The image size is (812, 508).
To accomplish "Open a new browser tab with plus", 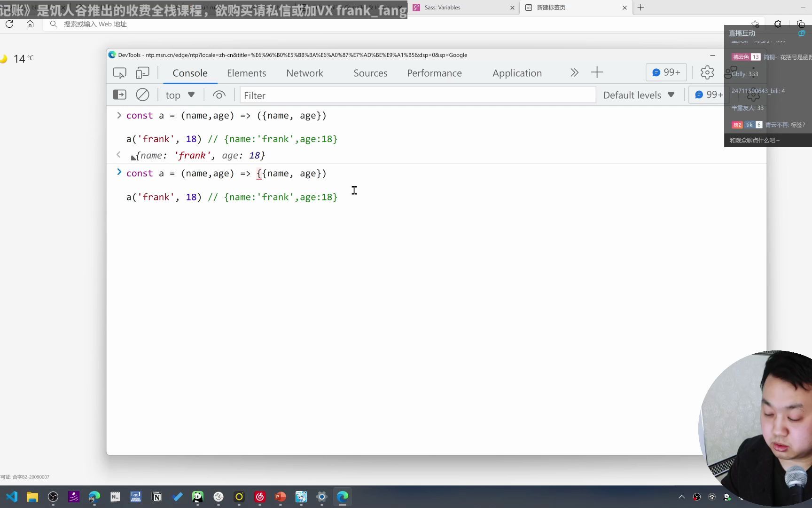I will 640,8.
